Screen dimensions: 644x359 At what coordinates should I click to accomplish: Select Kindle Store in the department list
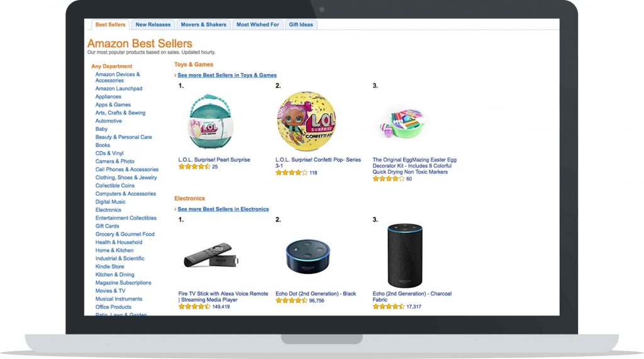coord(109,267)
